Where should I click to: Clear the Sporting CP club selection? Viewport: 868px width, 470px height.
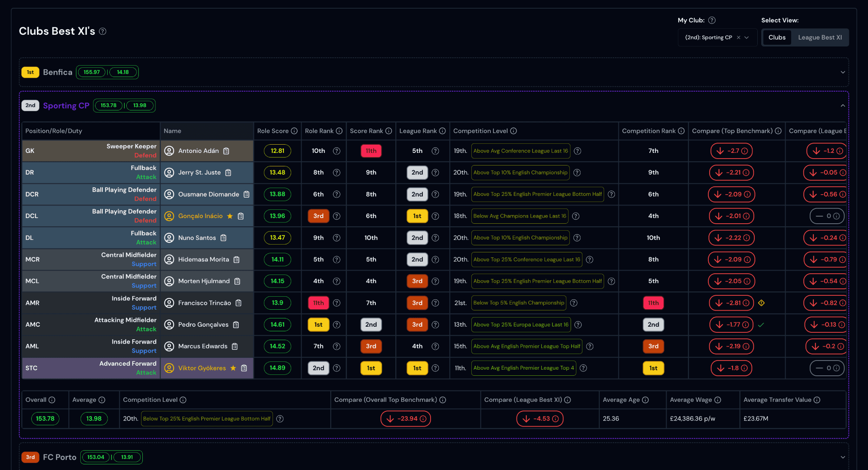(738, 37)
